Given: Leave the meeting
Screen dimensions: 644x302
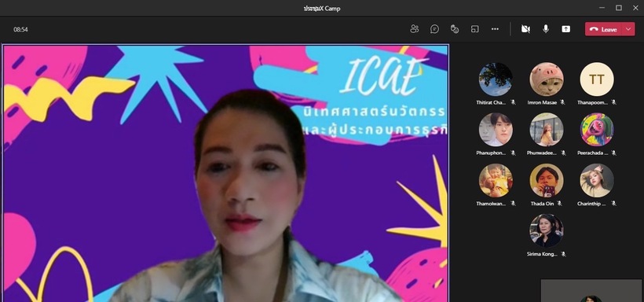Looking at the screenshot, I should click(604, 29).
